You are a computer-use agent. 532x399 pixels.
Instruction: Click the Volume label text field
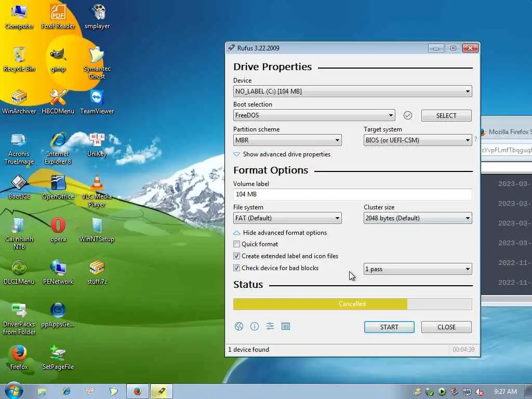point(353,194)
